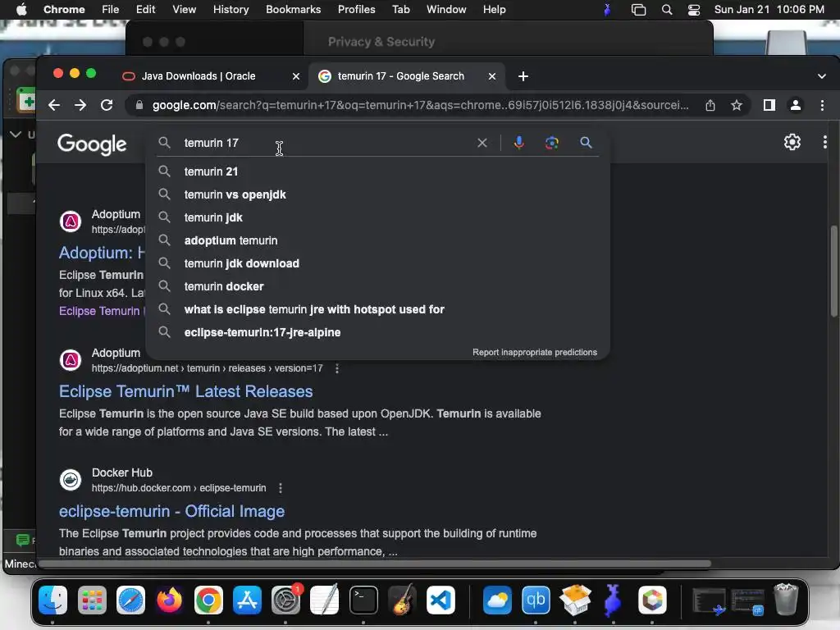Open a new Chrome tab

(x=523, y=76)
